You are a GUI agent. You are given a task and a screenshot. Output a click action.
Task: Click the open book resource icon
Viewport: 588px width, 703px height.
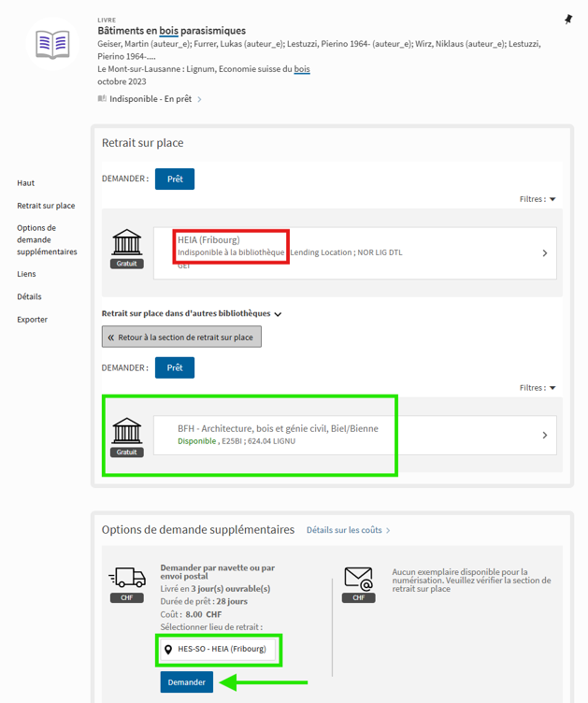pos(53,44)
